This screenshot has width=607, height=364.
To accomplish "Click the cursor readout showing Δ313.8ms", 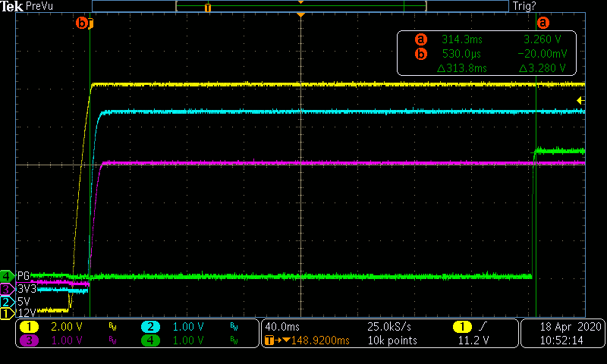I will [462, 67].
